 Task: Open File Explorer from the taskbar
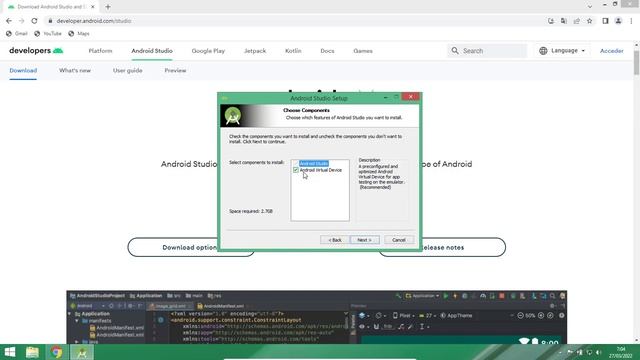click(x=32, y=352)
